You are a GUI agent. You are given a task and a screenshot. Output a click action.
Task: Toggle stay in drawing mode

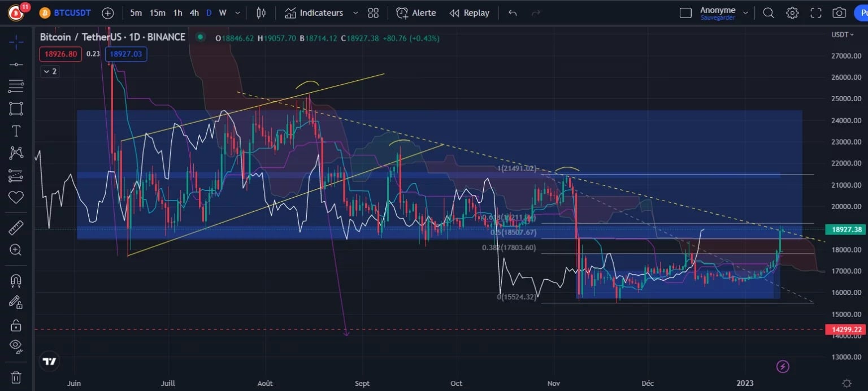point(16,302)
